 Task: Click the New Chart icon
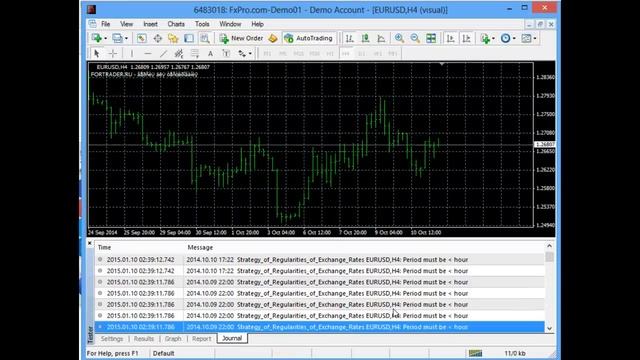[96, 38]
